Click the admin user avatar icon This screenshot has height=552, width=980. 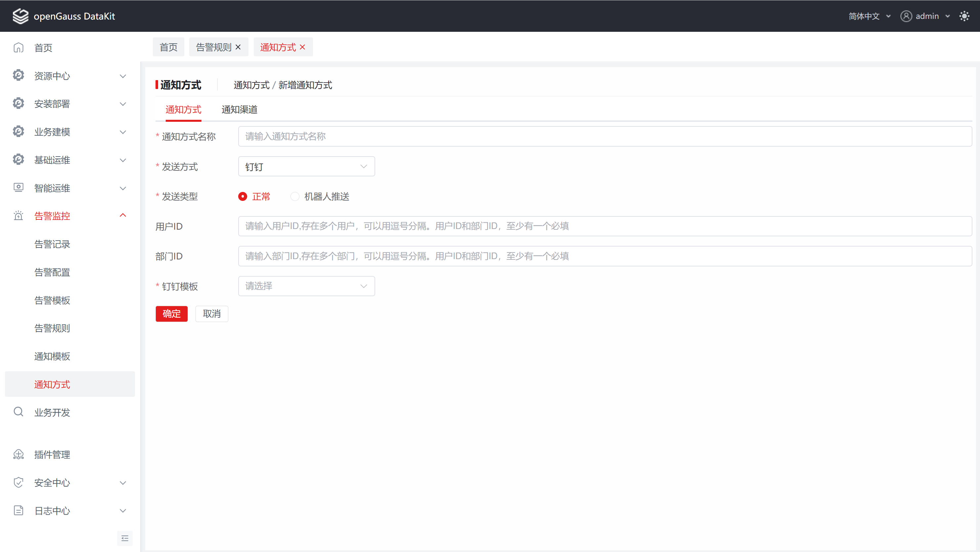coord(906,16)
